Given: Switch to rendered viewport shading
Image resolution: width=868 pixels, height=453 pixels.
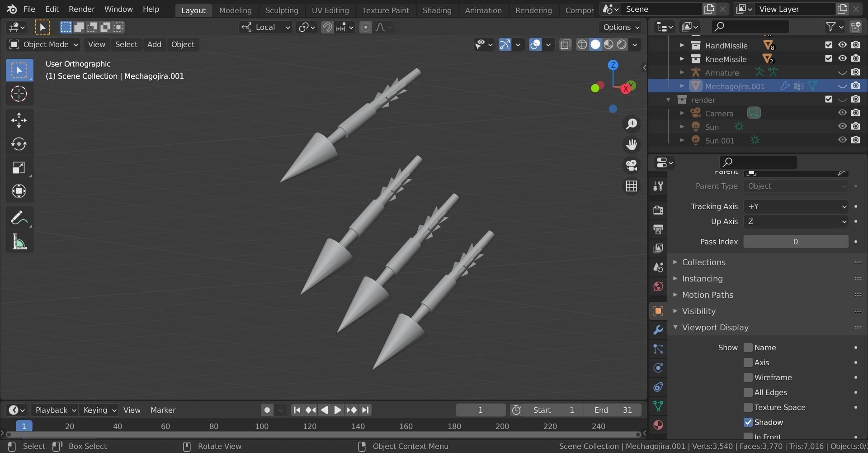Looking at the screenshot, I should click(622, 44).
